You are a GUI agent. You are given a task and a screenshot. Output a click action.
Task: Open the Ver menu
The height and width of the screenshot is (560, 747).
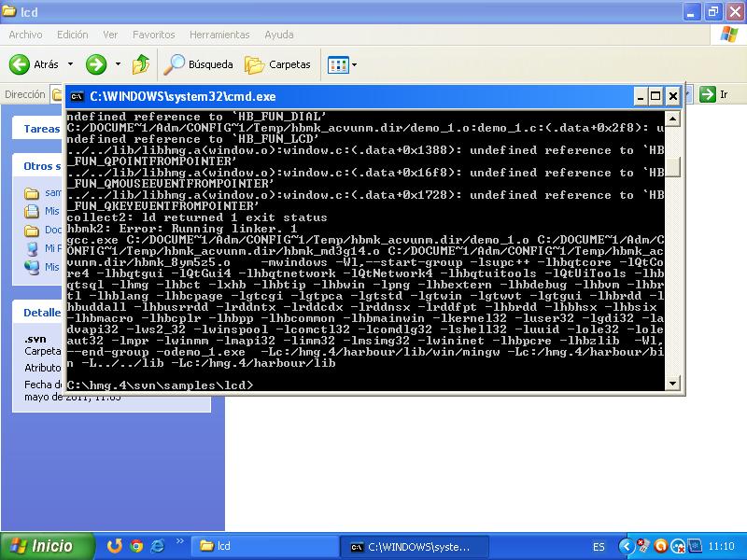point(110,35)
